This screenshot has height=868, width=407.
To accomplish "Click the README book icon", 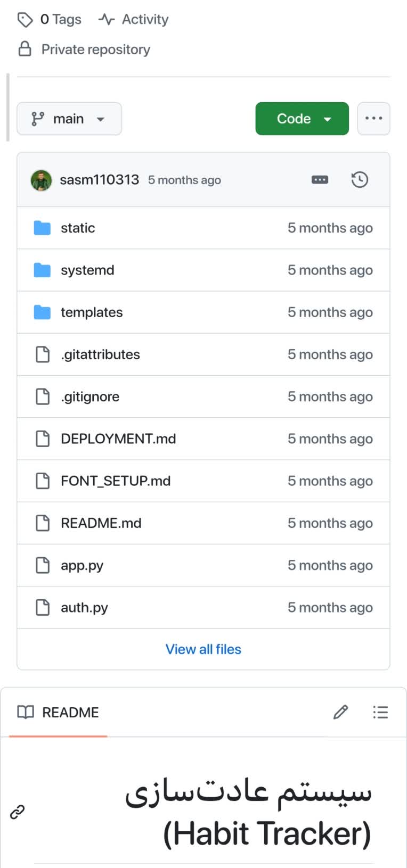I will [26, 712].
